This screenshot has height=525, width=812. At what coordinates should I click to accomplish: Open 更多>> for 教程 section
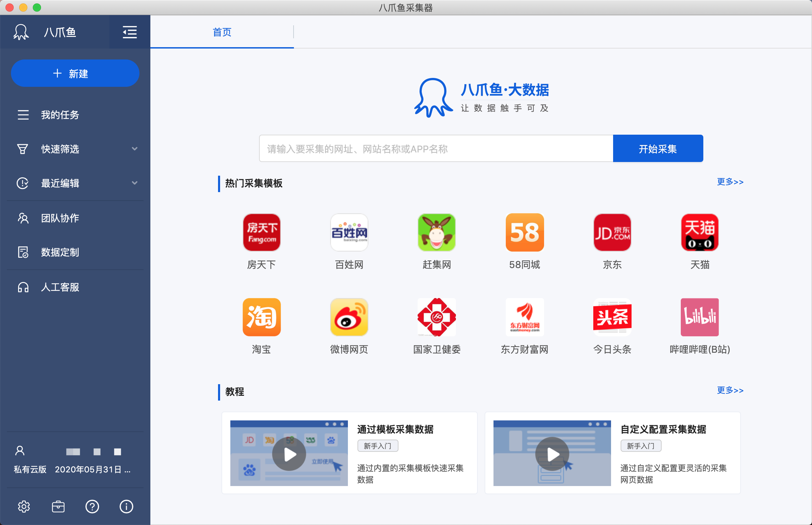730,390
